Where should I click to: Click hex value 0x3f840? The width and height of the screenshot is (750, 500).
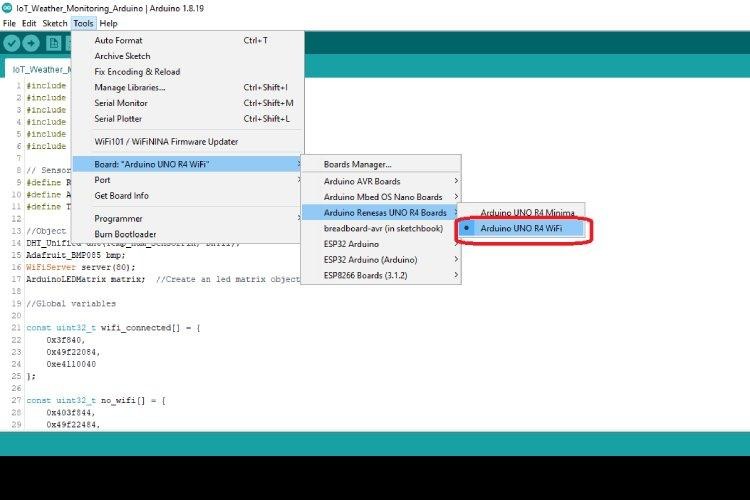66,340
